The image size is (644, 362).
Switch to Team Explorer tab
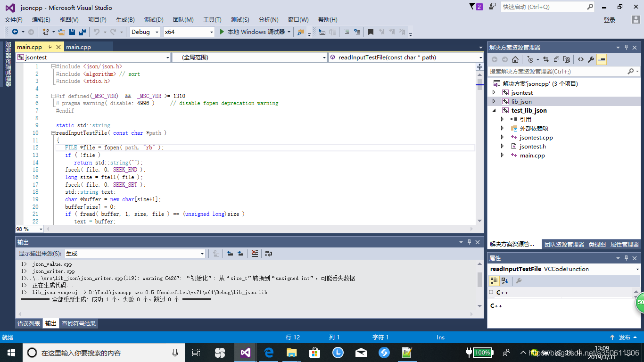tap(564, 244)
